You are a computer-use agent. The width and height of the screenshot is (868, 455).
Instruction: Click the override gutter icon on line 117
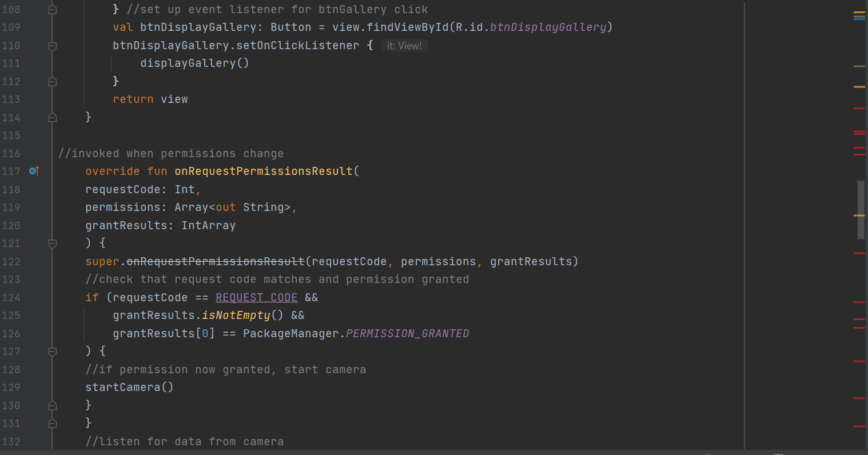pos(34,171)
